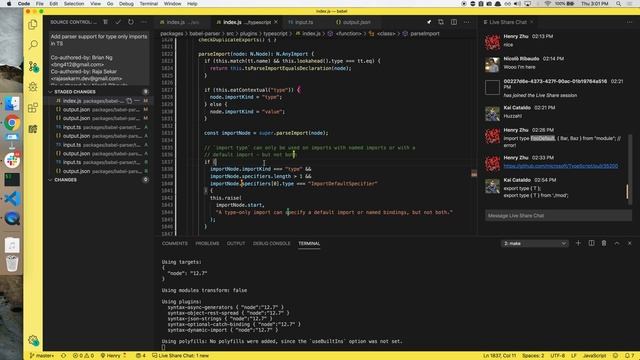The height and width of the screenshot is (360, 640).
Task: Click 'parseImport' in the breadcrumb
Action: pyautogui.click(x=424, y=34)
